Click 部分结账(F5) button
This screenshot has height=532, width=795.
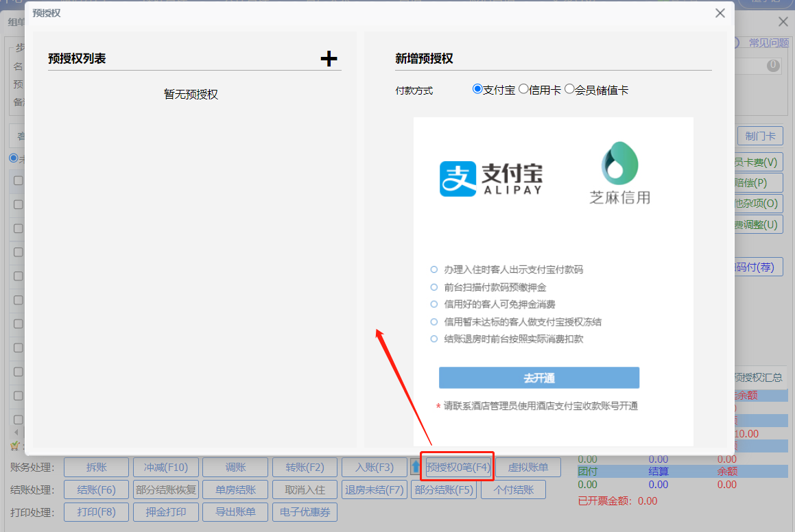coord(444,490)
